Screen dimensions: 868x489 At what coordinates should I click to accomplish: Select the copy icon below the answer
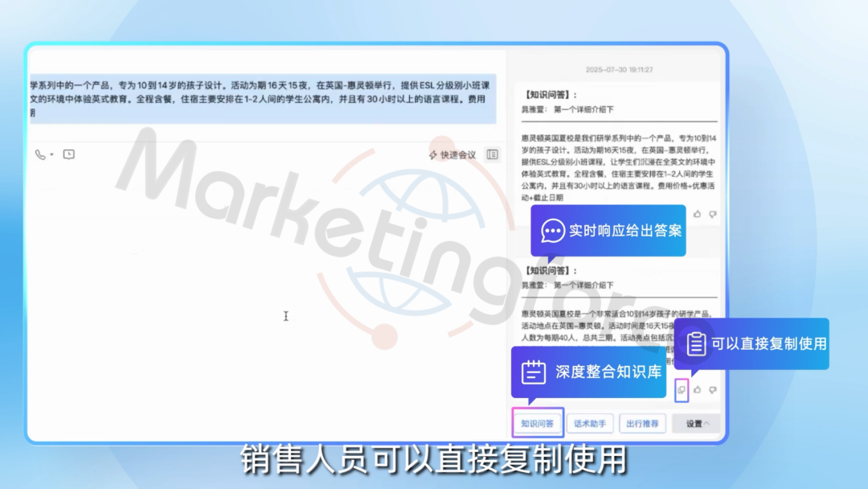coord(682,390)
